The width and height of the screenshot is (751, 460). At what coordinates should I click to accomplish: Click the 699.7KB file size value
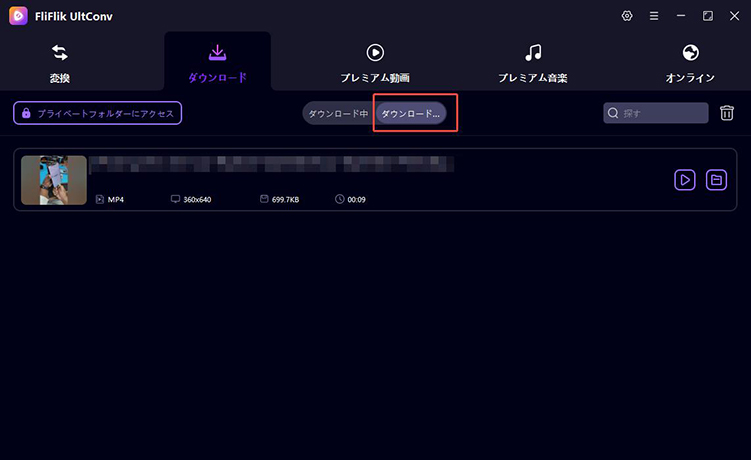point(285,199)
